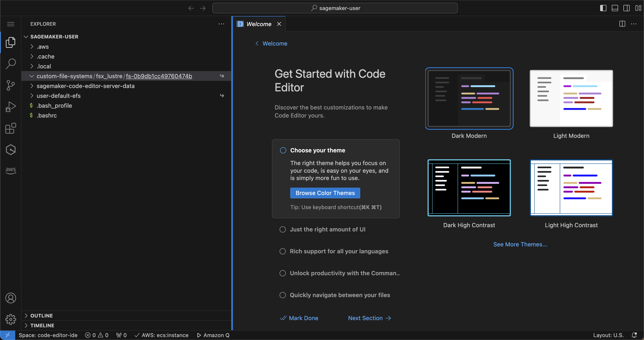Switch to the Welcome tab

tap(258, 24)
